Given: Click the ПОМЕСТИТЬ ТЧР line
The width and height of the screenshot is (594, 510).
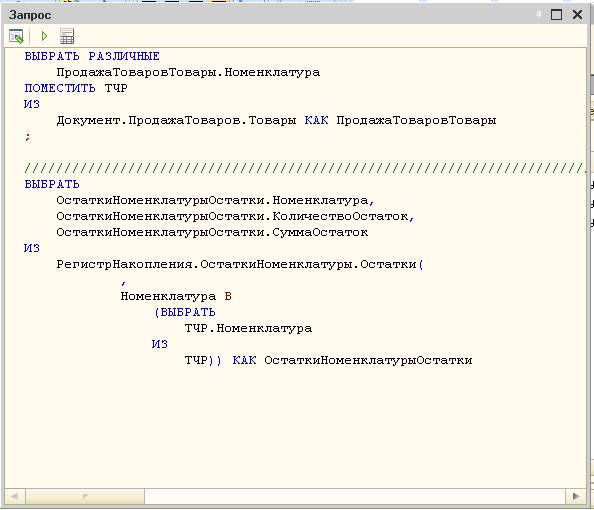Looking at the screenshot, I should (x=76, y=88).
